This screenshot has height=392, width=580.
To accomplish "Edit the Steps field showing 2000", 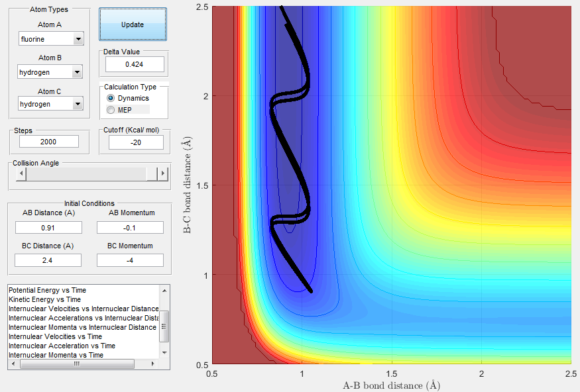I will click(x=49, y=142).
